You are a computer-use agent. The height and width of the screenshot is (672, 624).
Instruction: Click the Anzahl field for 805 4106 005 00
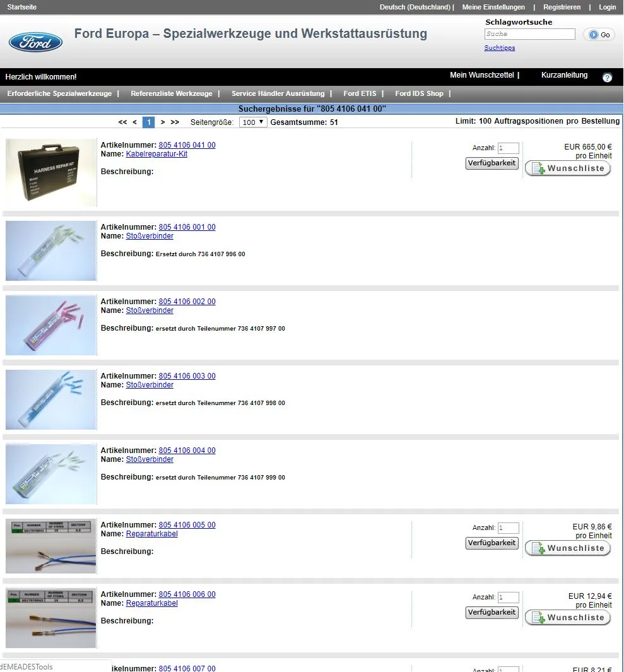508,528
